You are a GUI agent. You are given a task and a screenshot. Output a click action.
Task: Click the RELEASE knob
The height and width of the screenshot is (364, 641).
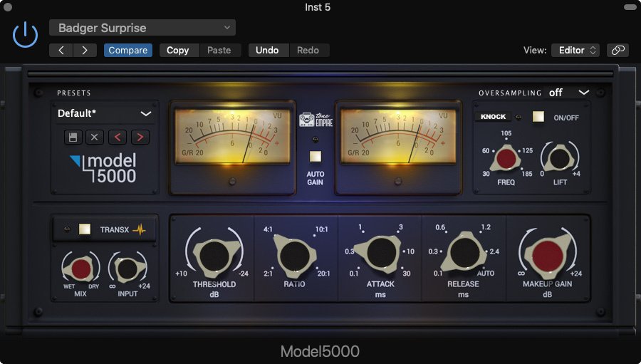click(x=464, y=252)
